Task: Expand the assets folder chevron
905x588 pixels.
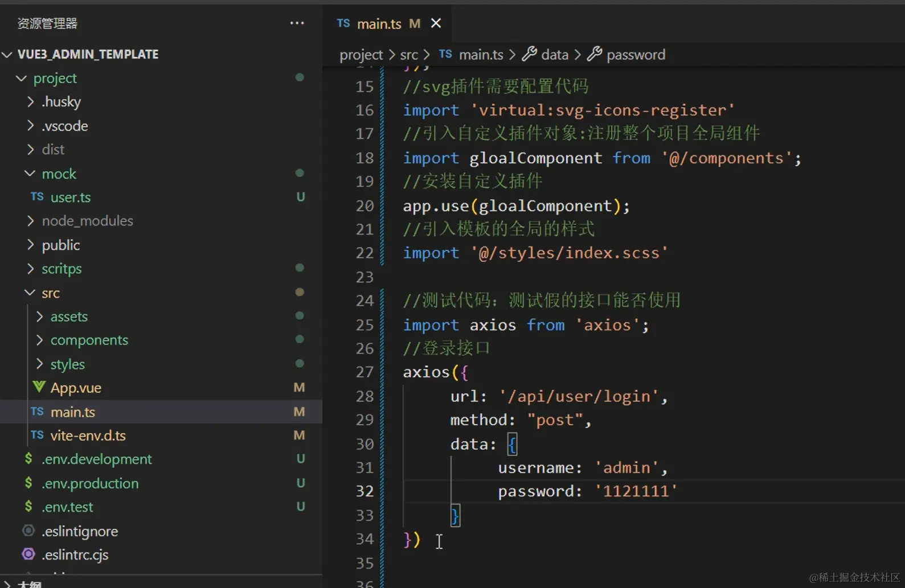Action: coord(40,316)
